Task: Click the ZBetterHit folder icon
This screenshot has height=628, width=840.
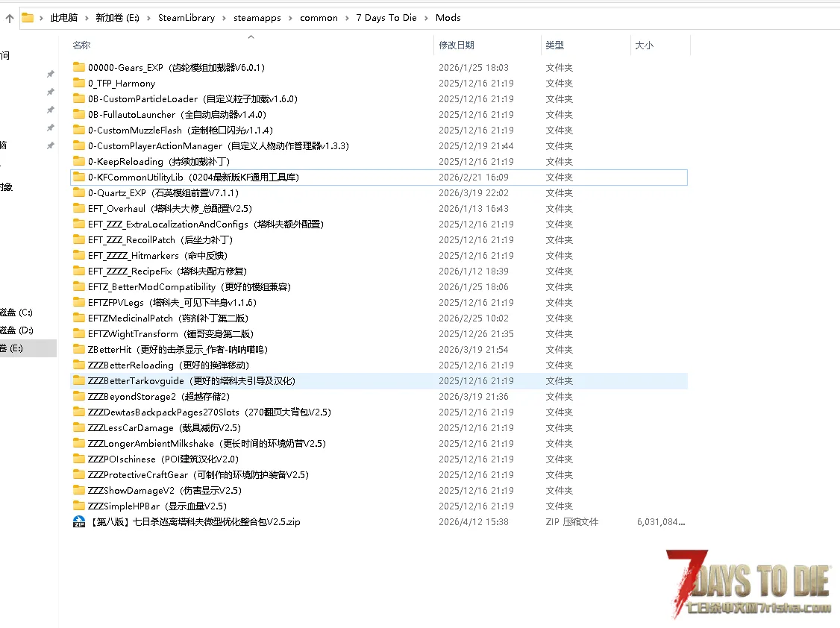Action: (79, 350)
